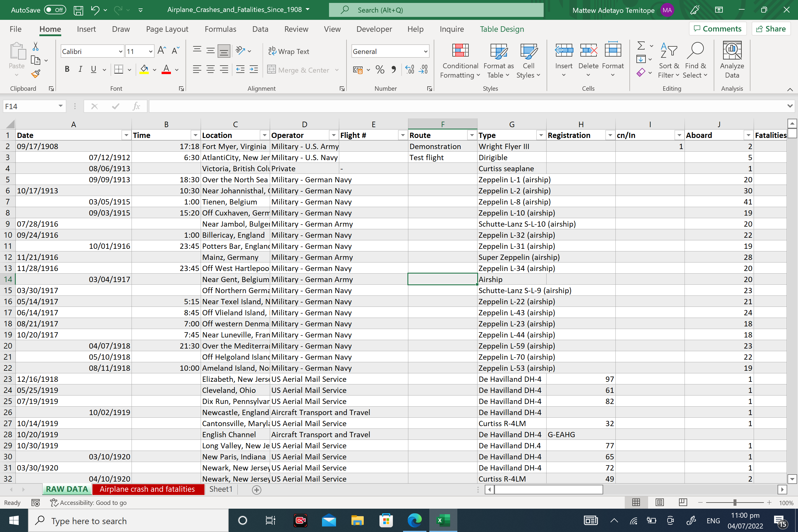The image size is (798, 532).
Task: Toggle AutoSave off
Action: [x=54, y=10]
